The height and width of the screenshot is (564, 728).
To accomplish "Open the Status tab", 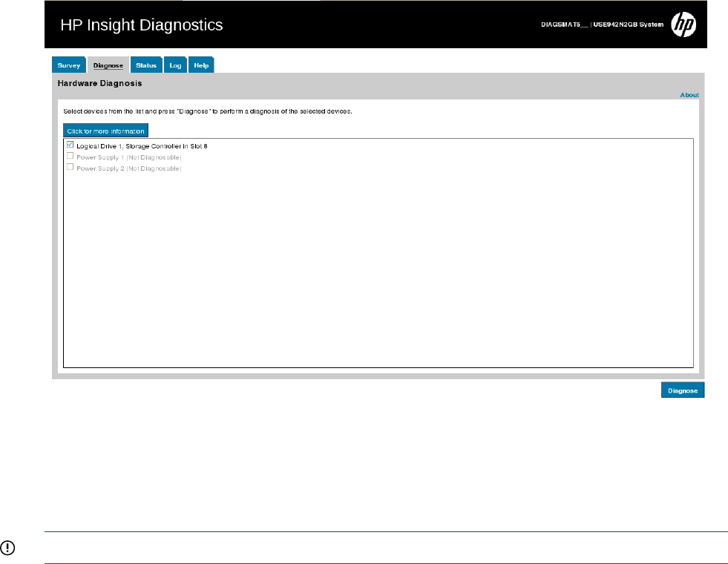I will tap(146, 65).
